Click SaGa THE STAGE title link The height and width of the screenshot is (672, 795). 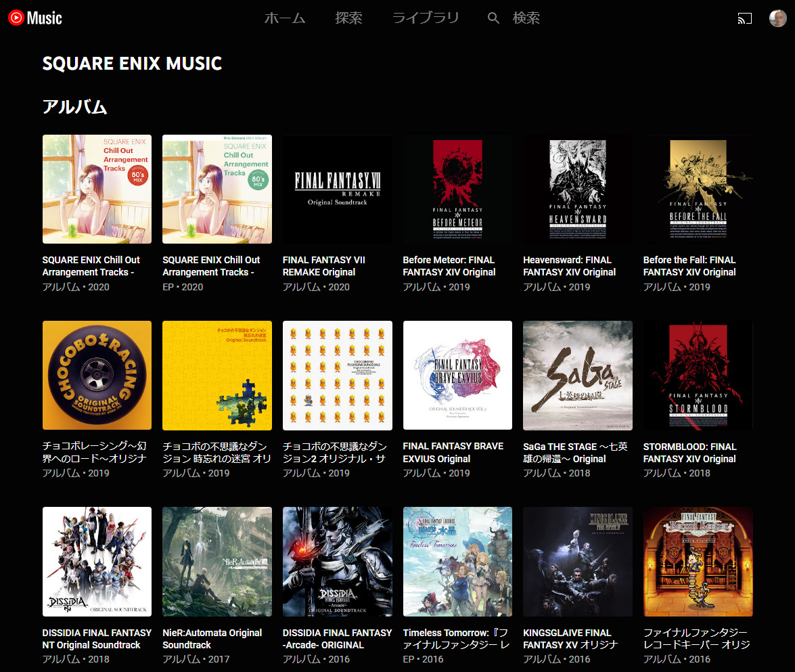pos(576,452)
